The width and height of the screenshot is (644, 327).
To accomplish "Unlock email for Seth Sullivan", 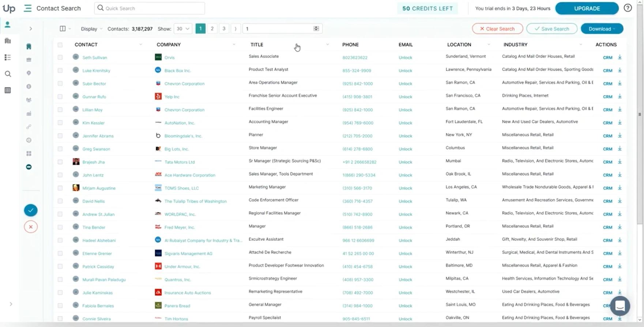I will click(x=405, y=57).
